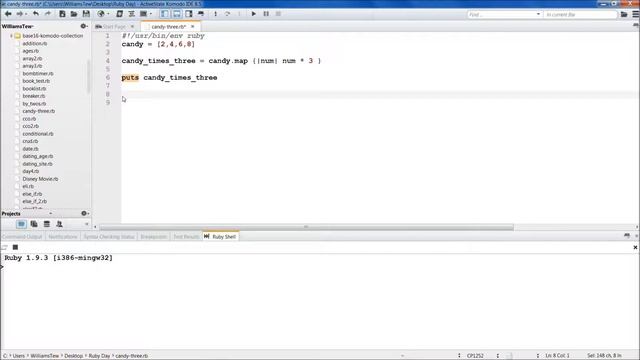640x360 pixels.
Task: Select the first highlighted sidebar view icon
Action: tap(21, 224)
